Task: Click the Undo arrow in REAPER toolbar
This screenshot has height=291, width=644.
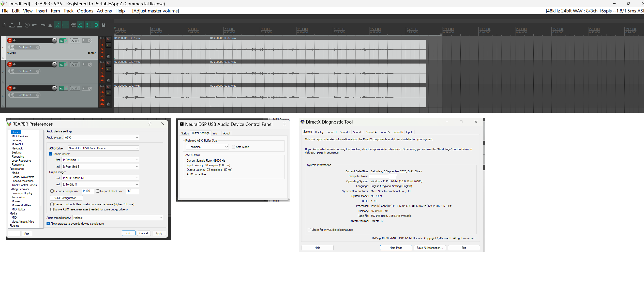Action: click(35, 25)
